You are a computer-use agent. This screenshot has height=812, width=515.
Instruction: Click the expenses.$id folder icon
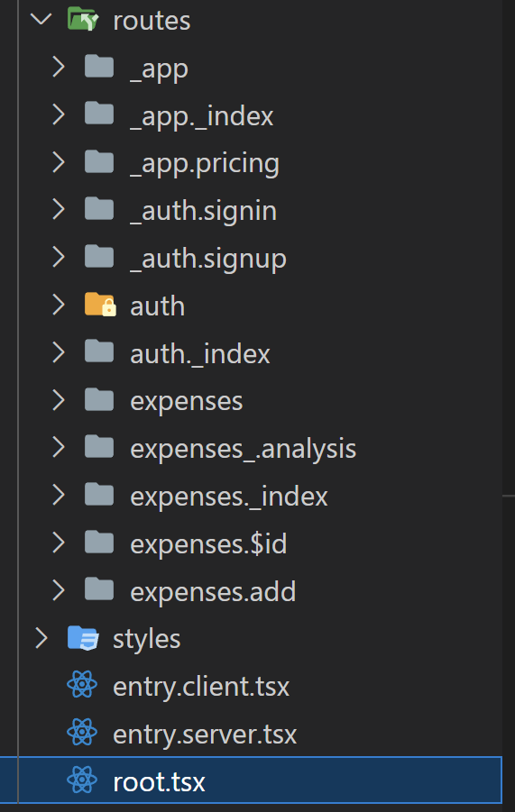(99, 543)
